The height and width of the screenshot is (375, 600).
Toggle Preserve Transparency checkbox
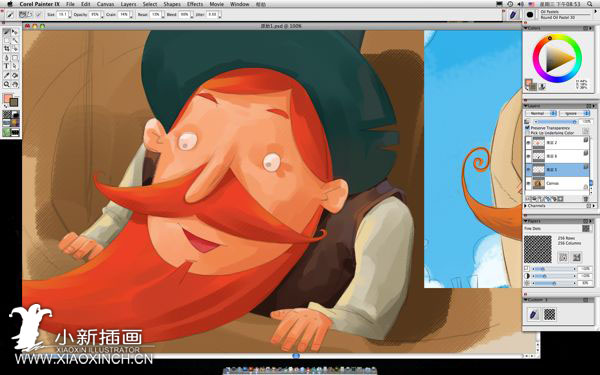[527, 127]
